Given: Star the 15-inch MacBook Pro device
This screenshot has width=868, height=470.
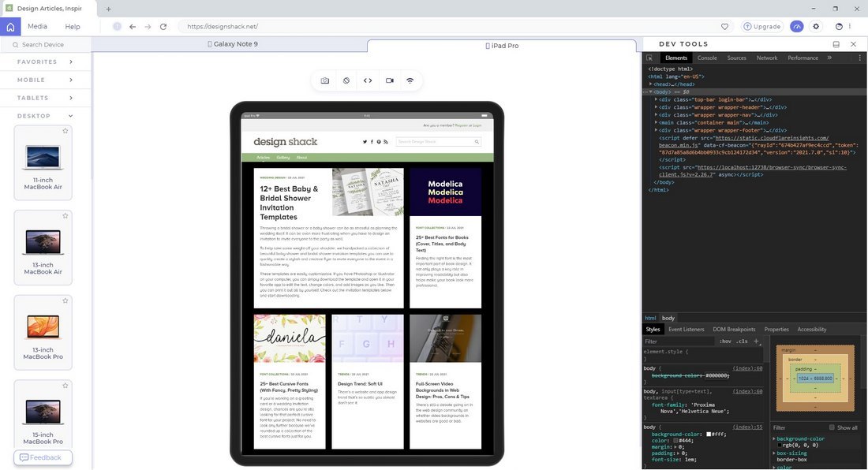Looking at the screenshot, I should (x=65, y=386).
